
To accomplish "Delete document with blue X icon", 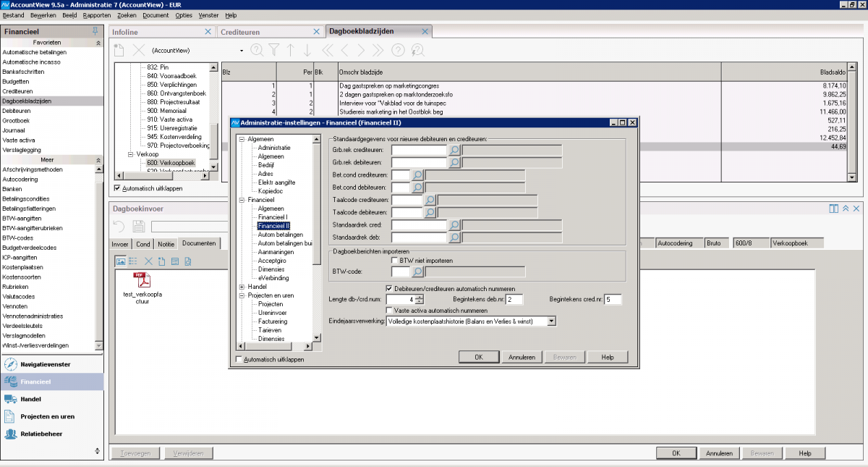I will pos(148,261).
